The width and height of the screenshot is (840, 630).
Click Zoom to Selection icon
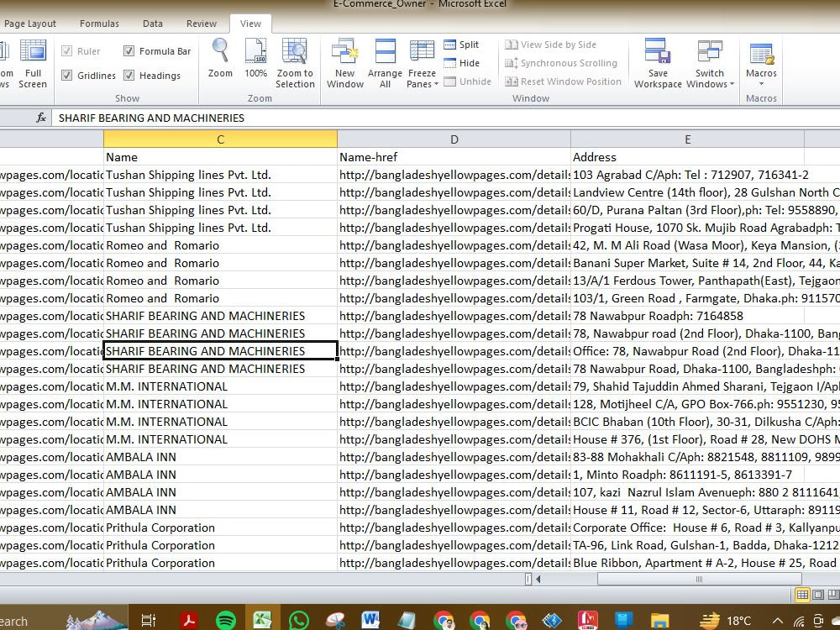click(295, 63)
